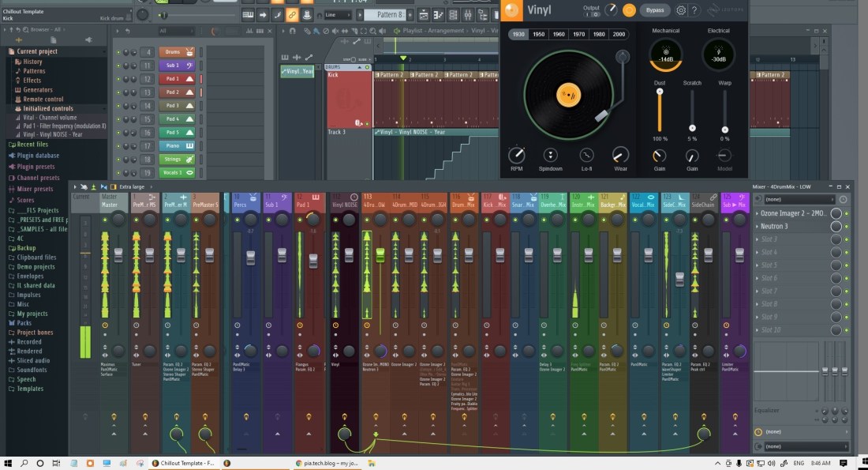Expand the Recent files browser folder

pyautogui.click(x=32, y=145)
